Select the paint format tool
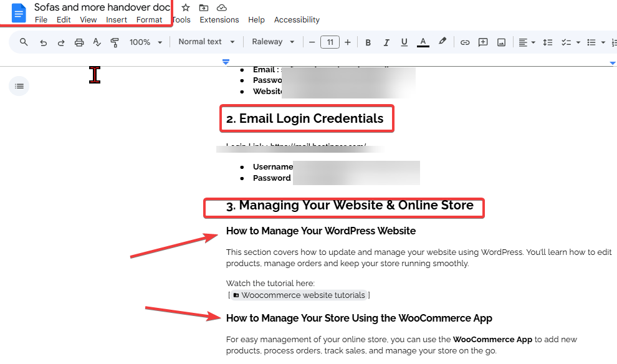 point(115,42)
